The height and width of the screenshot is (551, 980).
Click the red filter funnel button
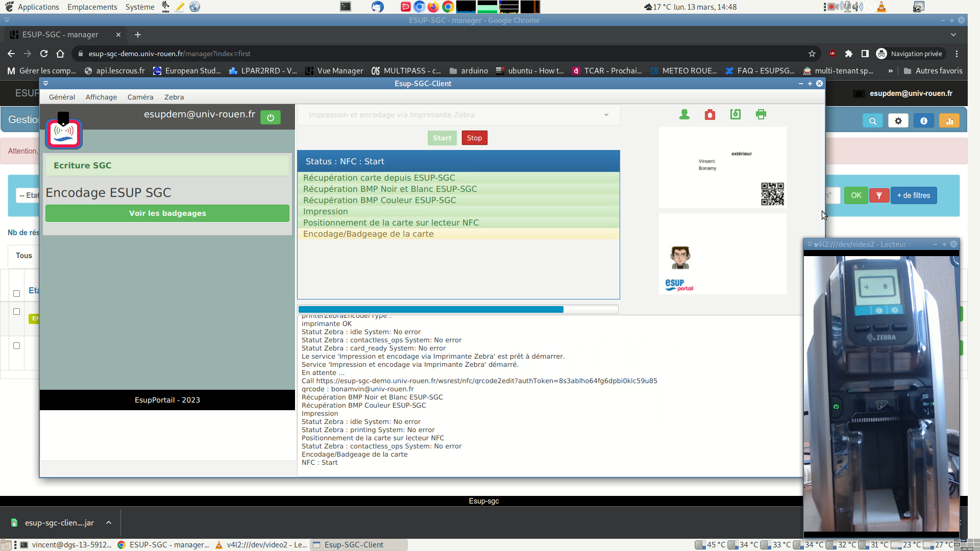[x=879, y=195]
